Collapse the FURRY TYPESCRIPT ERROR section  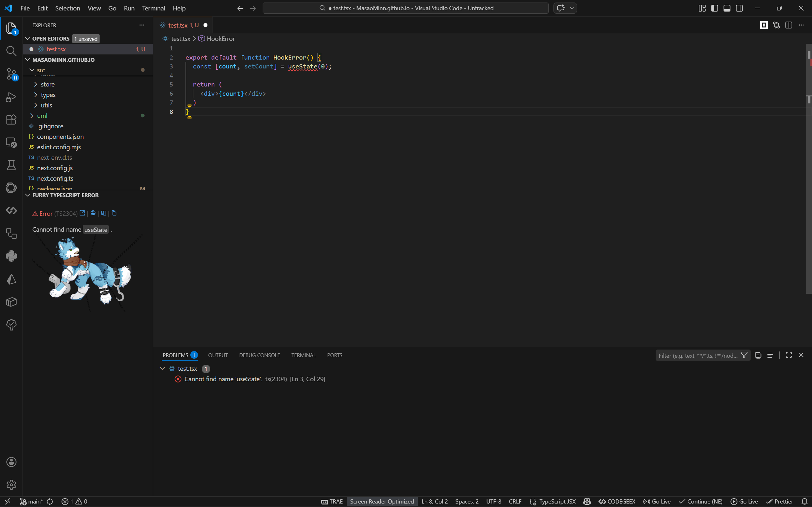(x=28, y=195)
